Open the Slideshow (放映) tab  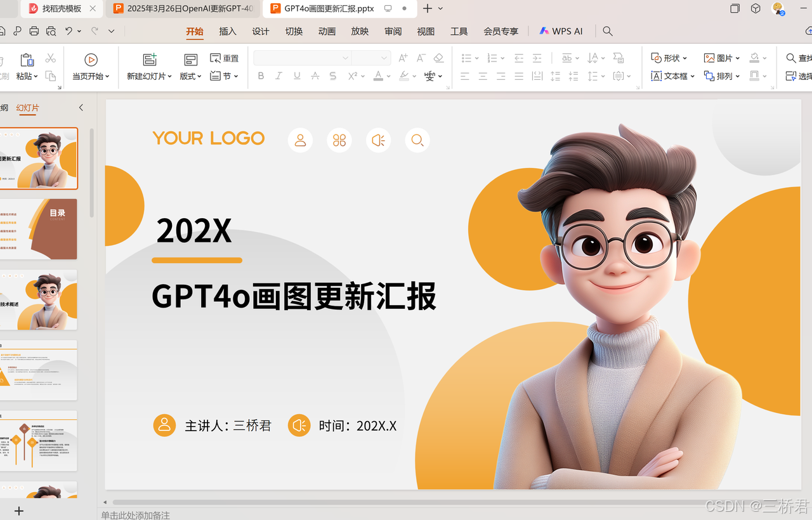[x=360, y=31]
